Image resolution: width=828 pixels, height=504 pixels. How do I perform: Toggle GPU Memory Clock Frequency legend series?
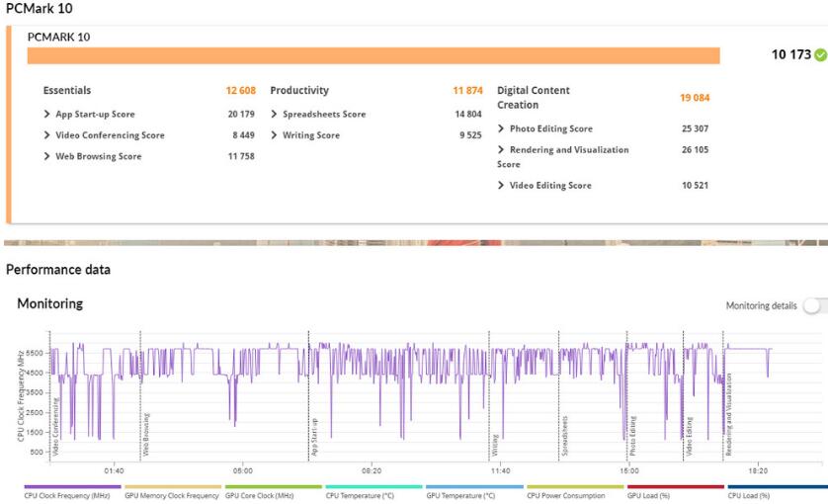[172, 496]
